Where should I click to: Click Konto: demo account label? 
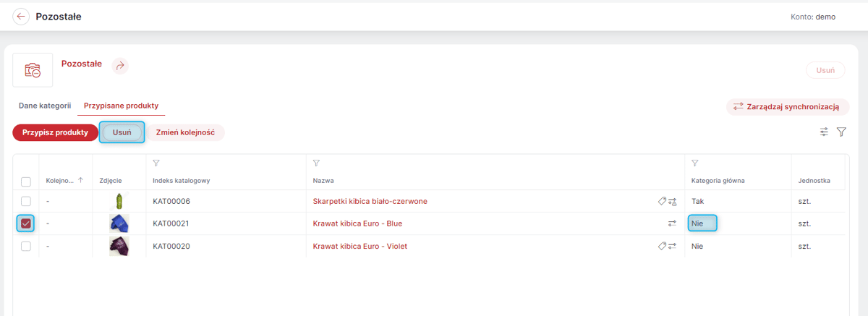[x=813, y=17]
